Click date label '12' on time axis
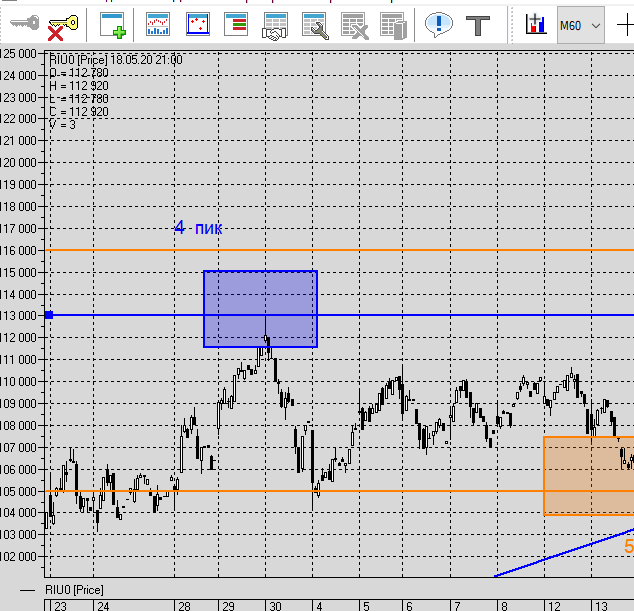Image resolution: width=634 pixels, height=611 pixels. 554,606
